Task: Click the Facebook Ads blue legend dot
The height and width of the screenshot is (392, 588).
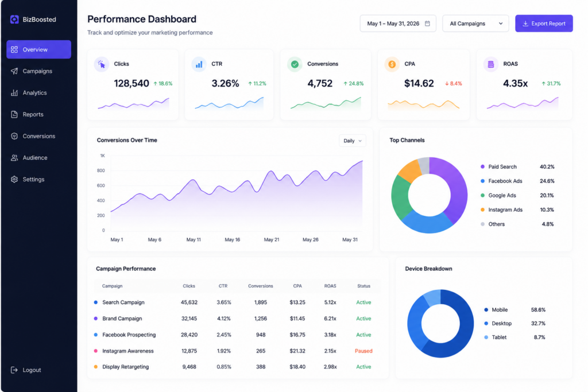Action: coord(482,181)
